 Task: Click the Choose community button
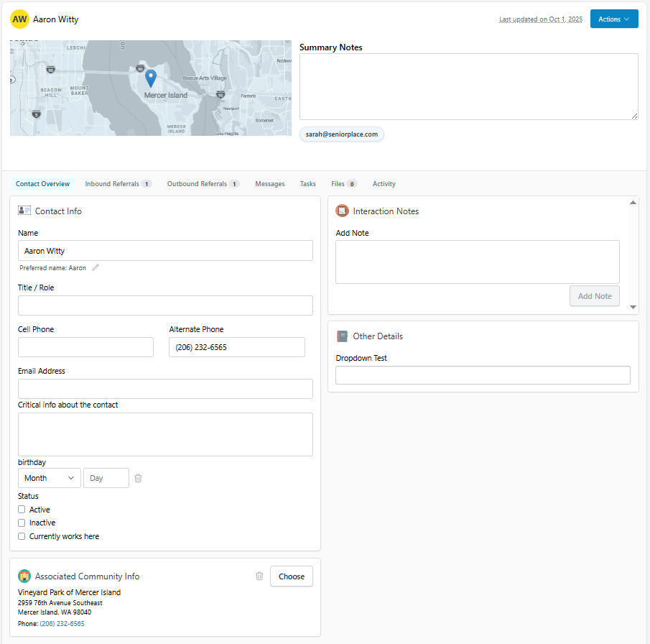pyautogui.click(x=292, y=576)
